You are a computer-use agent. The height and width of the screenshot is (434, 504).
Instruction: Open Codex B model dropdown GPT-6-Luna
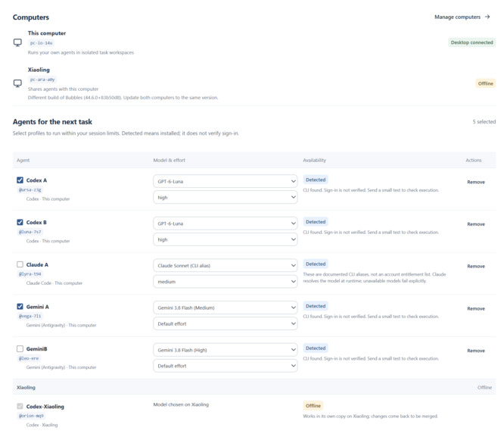pos(226,223)
